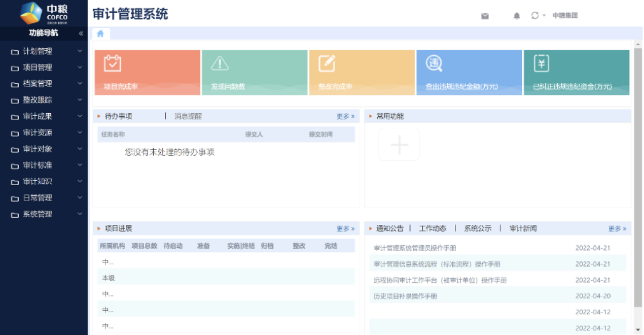The width and height of the screenshot is (644, 335).
Task: Switch to the 消息提醒 tab
Action: pos(188,116)
